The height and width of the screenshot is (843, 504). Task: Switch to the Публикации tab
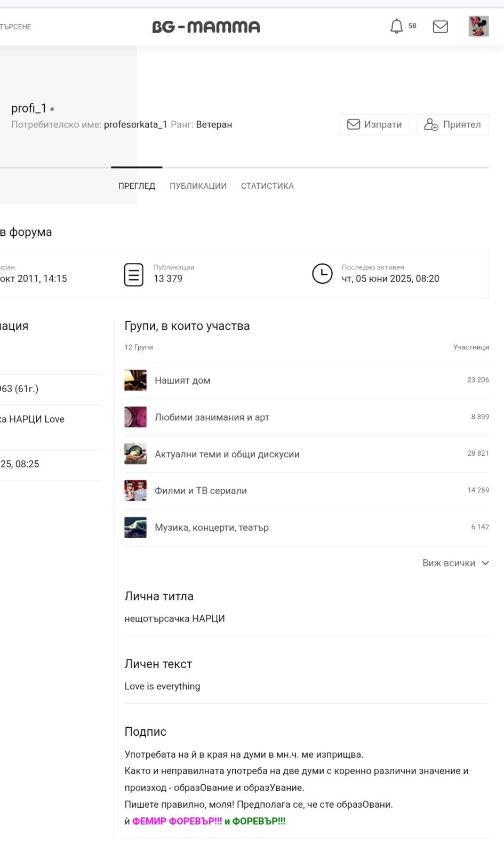[198, 186]
